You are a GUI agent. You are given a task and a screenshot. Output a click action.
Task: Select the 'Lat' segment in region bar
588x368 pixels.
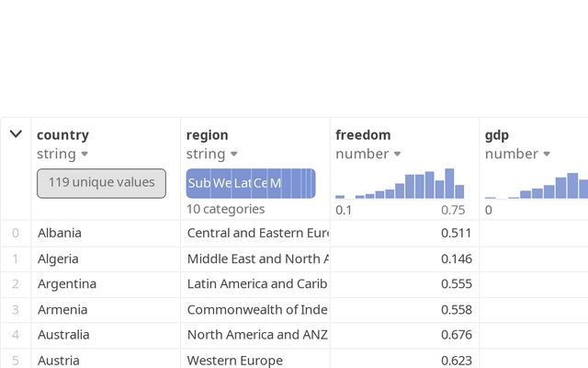coord(243,183)
